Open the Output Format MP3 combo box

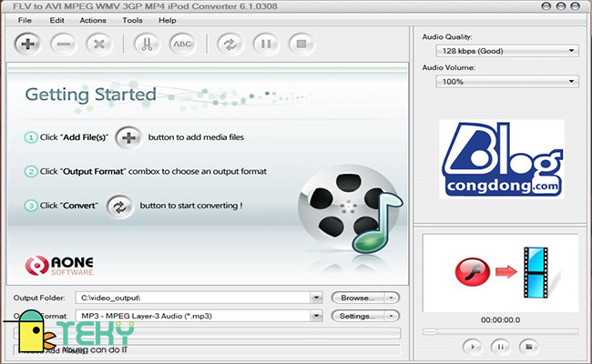coord(200,316)
